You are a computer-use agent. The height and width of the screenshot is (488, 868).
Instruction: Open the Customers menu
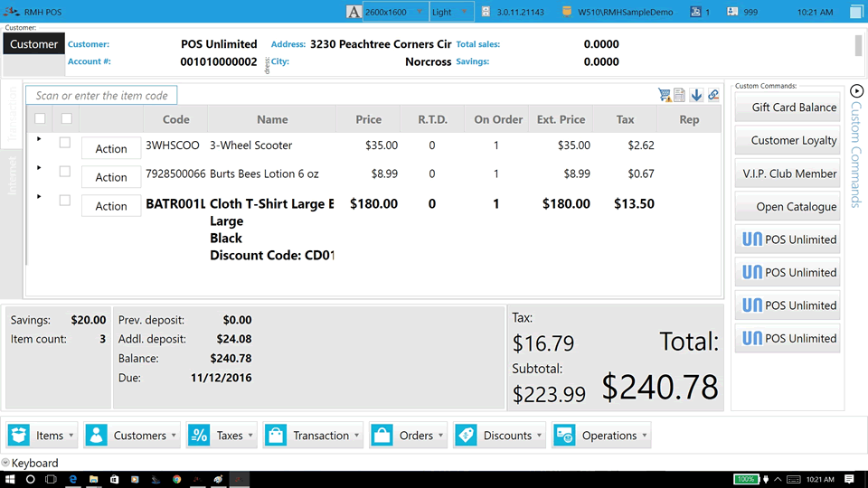[x=132, y=436]
